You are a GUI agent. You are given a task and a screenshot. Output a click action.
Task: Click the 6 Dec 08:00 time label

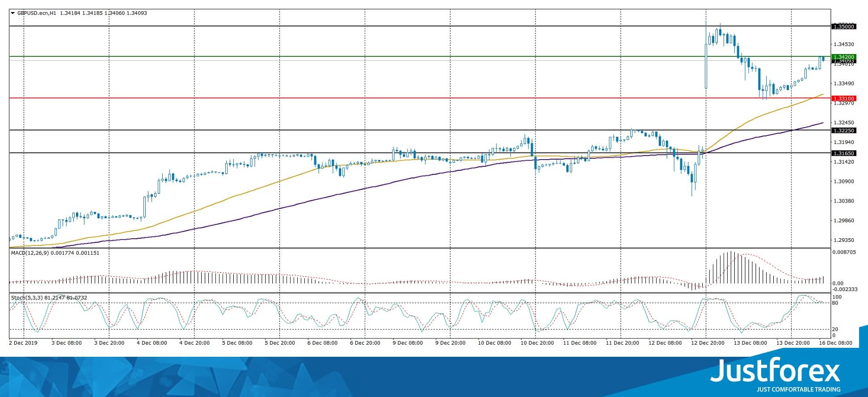323,343
